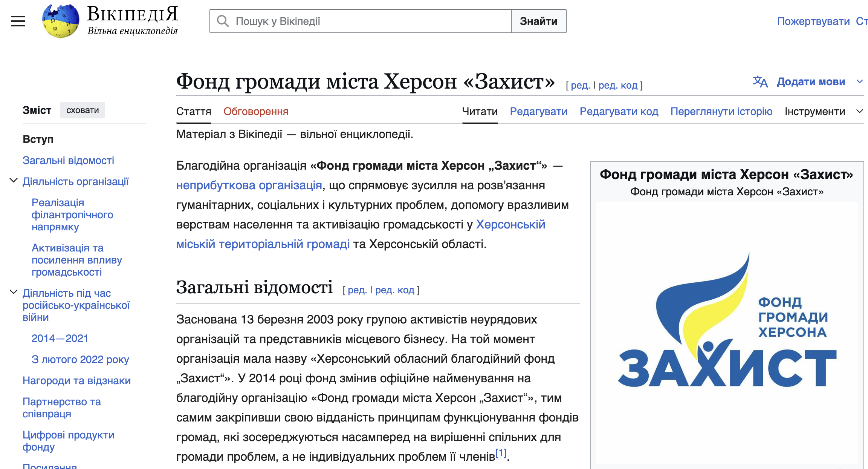This screenshot has height=469, width=868.
Task: Select the Читати tab
Action: coord(480,111)
